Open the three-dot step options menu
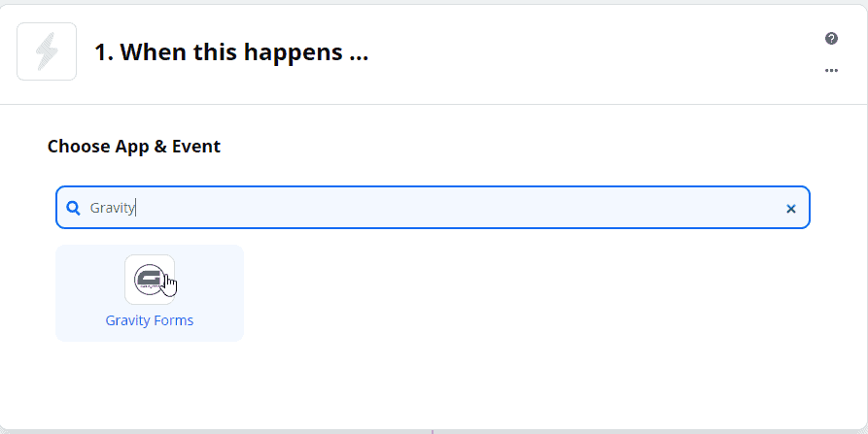This screenshot has height=434, width=868. coord(831,70)
